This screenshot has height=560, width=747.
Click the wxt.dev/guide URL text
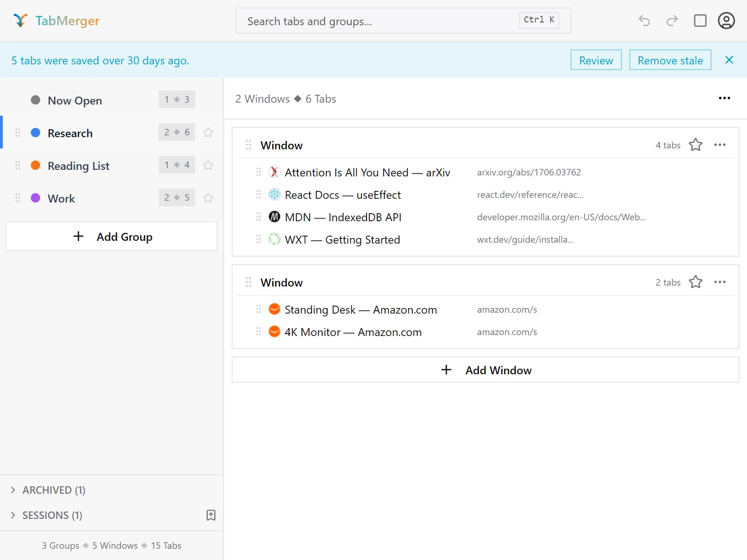525,239
